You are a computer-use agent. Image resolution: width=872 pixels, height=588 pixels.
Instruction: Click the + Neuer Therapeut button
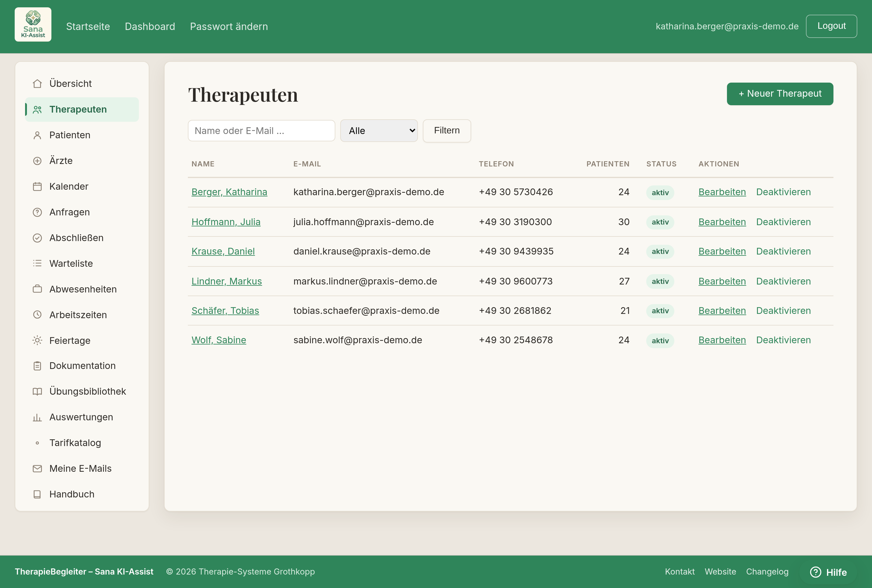click(x=780, y=94)
